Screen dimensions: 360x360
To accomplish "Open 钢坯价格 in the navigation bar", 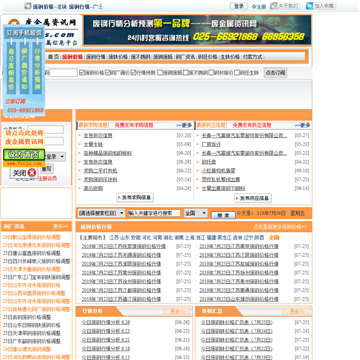I will 208,57.
